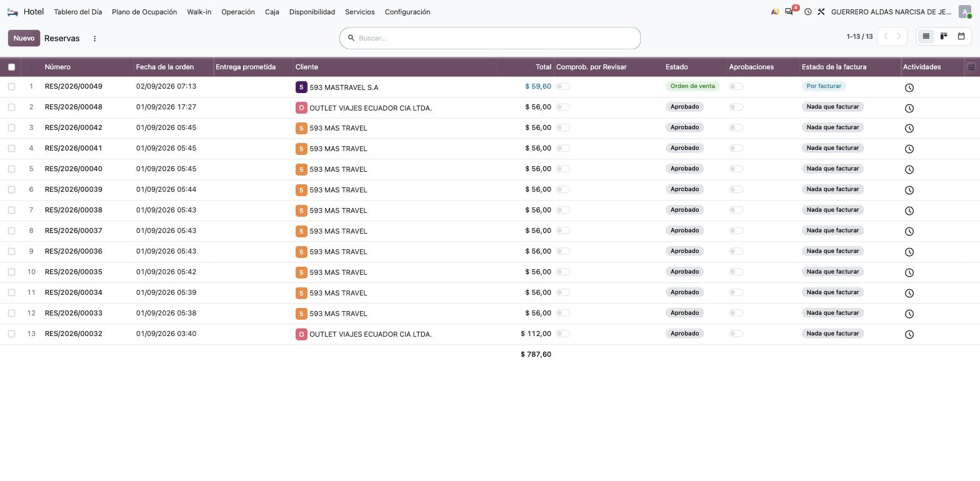Toggle Aprobaciones switch for RES/2026/00049
The height and width of the screenshot is (481, 980).
pos(736,86)
